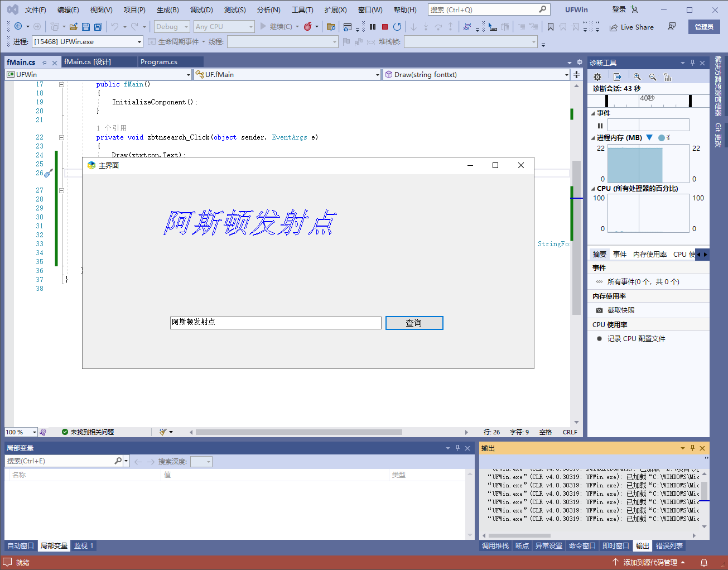Image resolution: width=728 pixels, height=570 pixels.
Task: Click the 40秒 diagnostic timeline ruler
Action: (648, 100)
